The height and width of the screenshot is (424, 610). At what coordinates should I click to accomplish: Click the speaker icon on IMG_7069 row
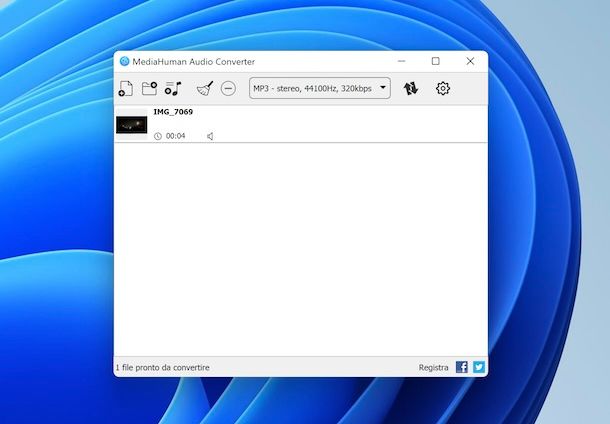pos(210,136)
